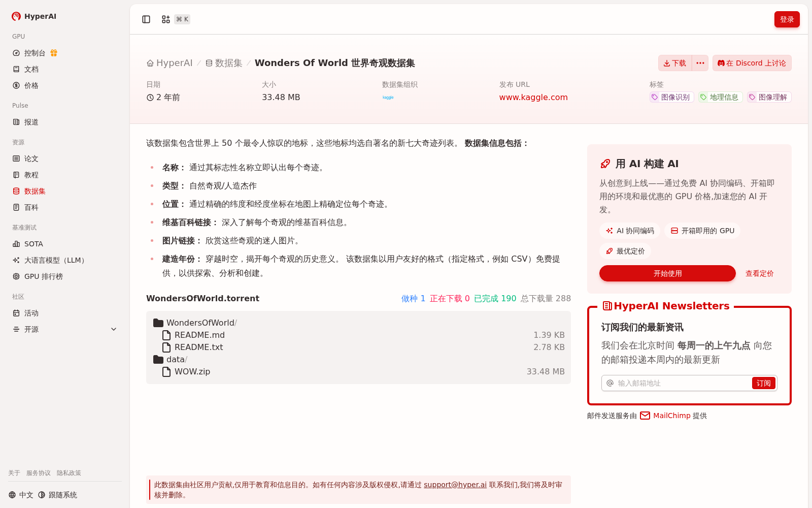The width and height of the screenshot is (812, 508).
Task: Click 在 Discord 上讨论 button
Action: (752, 63)
